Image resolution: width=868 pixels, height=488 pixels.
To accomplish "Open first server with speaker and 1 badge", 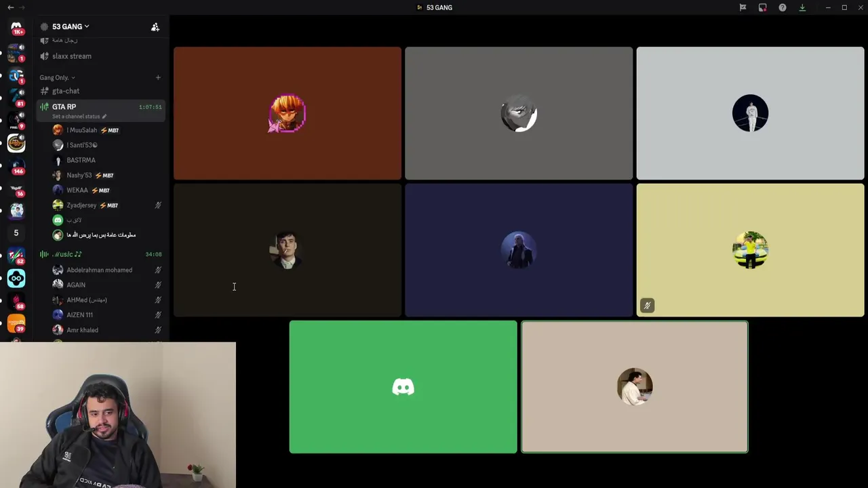I will [x=16, y=52].
